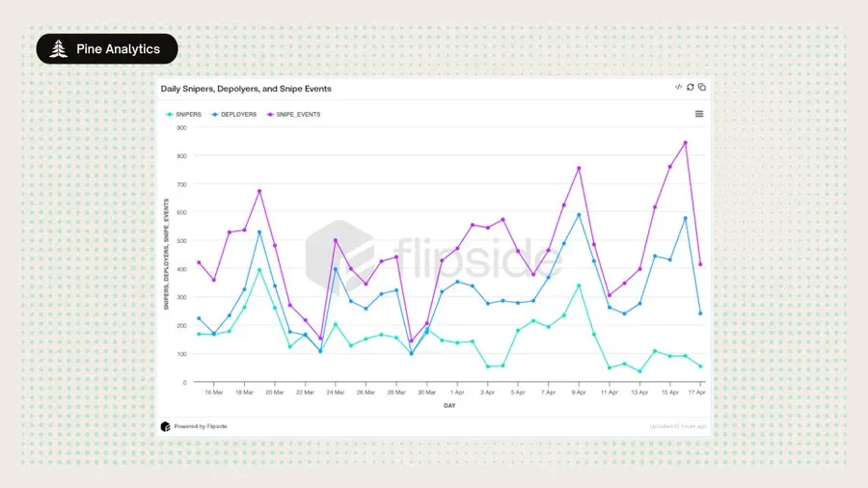This screenshot has height=488, width=868.
Task: Click SNIPE_EVENTS peak point on 16 Apr
Action: click(685, 143)
